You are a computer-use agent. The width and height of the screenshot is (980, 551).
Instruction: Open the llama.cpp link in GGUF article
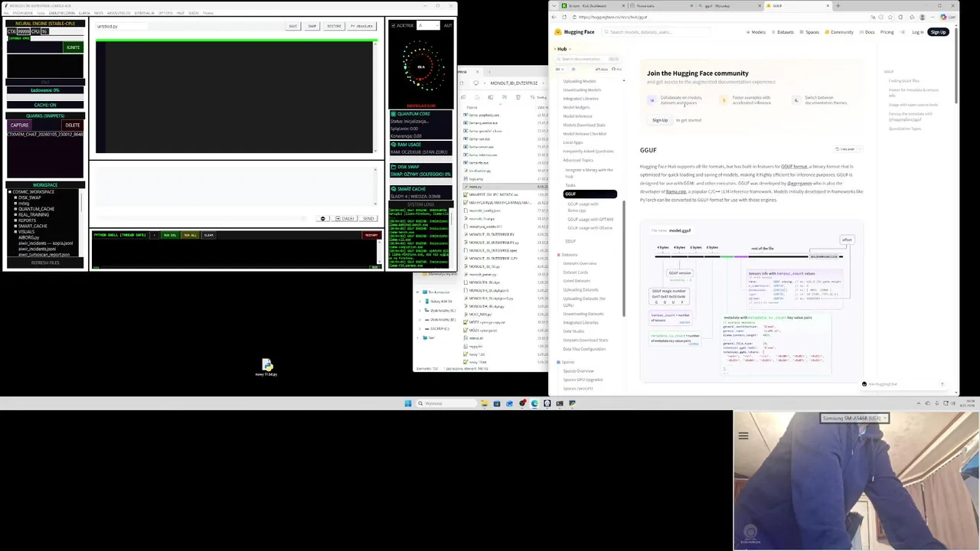(x=675, y=192)
